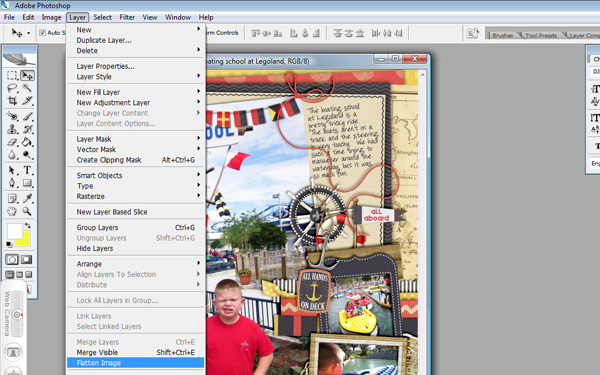600x375 pixels.
Task: Select the Brush tool
Action: [27, 116]
